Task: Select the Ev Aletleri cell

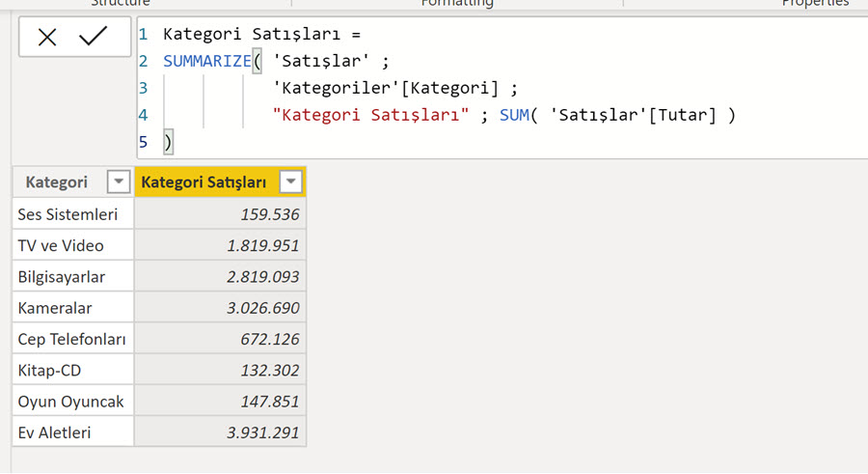Action: (73, 432)
